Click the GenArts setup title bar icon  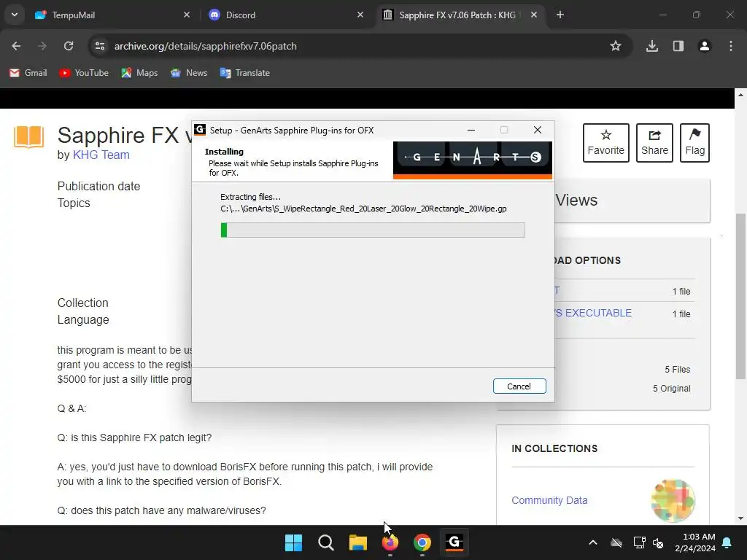pos(200,130)
